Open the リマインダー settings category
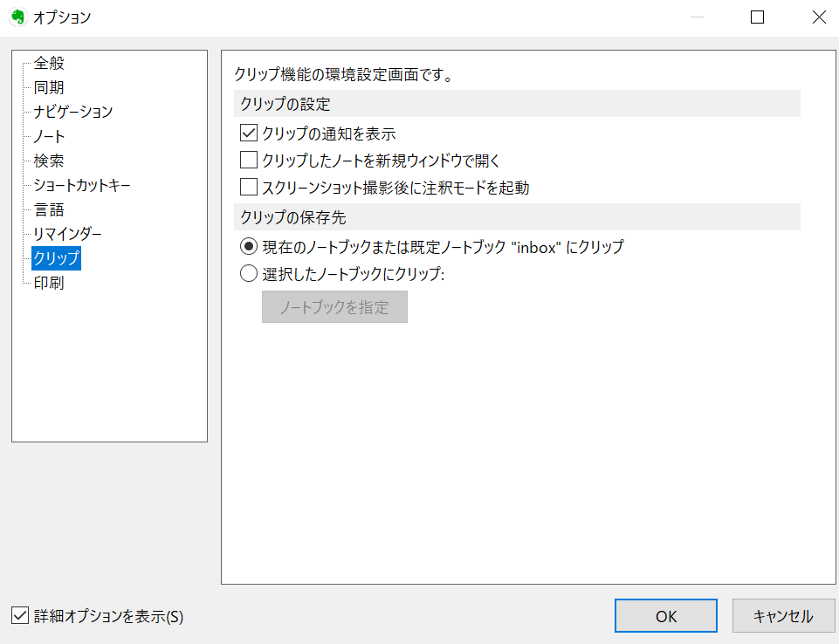 click(x=67, y=234)
